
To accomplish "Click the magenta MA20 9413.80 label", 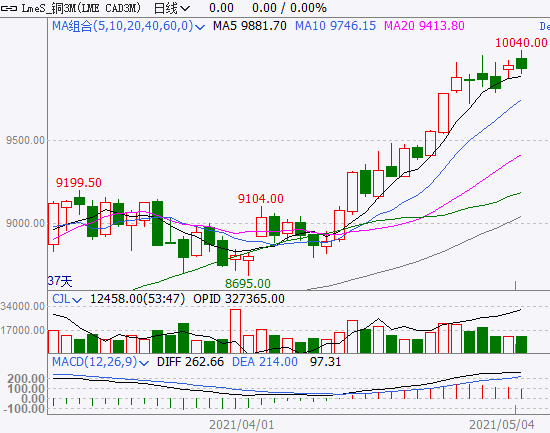I will (x=424, y=26).
